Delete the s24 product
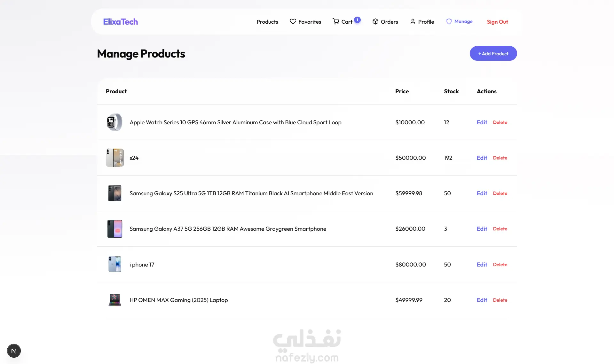Viewport: 614px width, 364px height. pyautogui.click(x=500, y=158)
